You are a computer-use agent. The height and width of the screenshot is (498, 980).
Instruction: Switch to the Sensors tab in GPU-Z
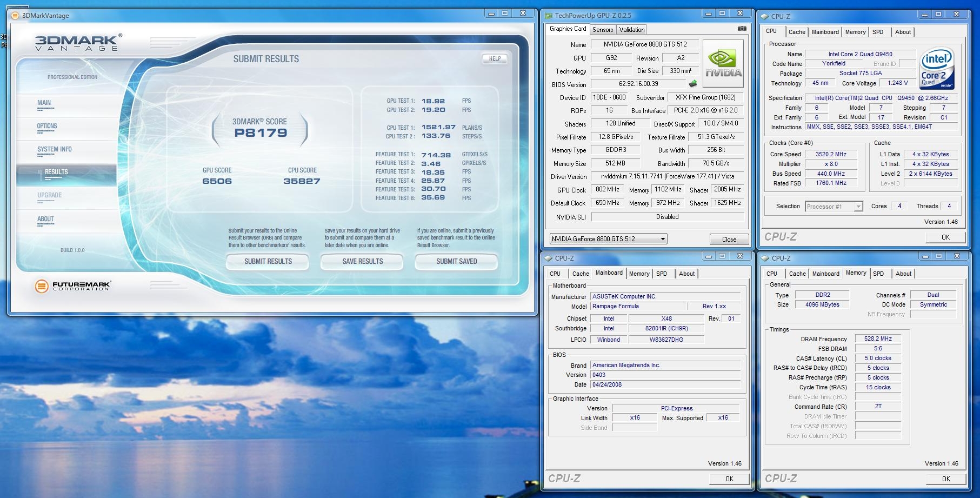point(602,30)
